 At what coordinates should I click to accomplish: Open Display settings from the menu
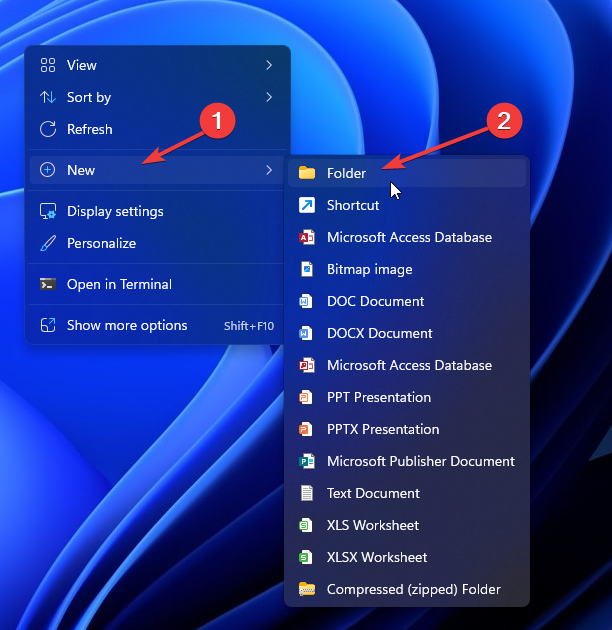pos(157,211)
